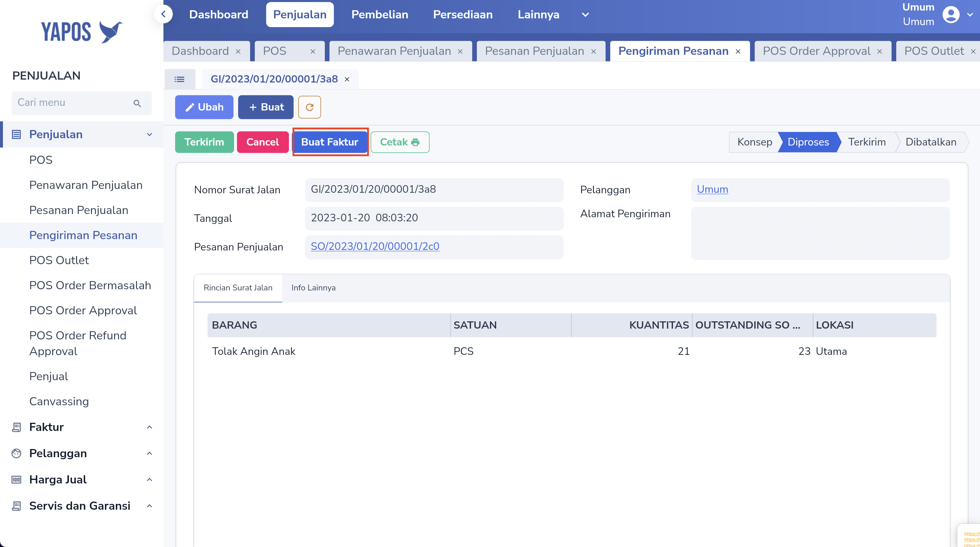Image resolution: width=980 pixels, height=547 pixels.
Task: Close the POS tab
Action: click(313, 51)
